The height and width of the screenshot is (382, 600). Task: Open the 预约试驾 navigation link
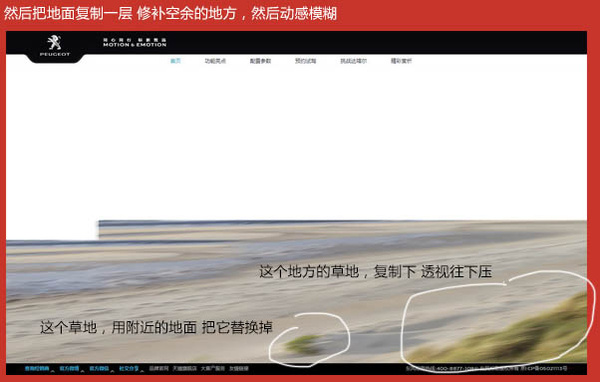[305, 61]
